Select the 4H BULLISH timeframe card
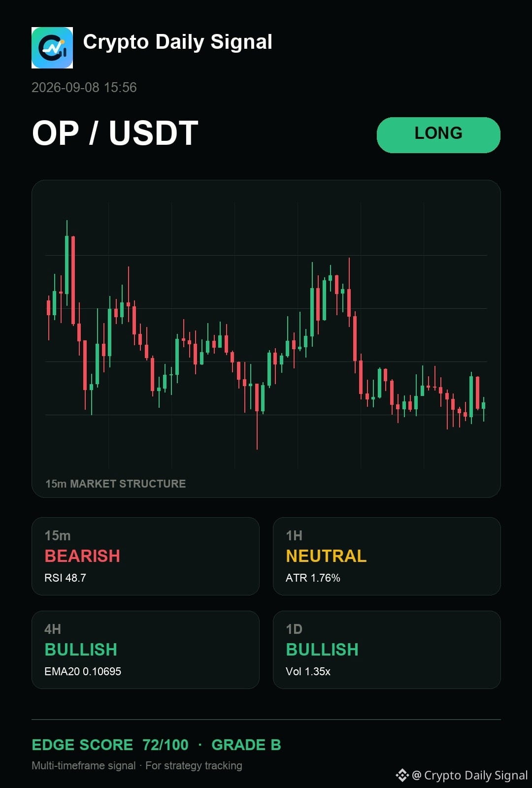The width and height of the screenshot is (532, 788). pyautogui.click(x=145, y=650)
